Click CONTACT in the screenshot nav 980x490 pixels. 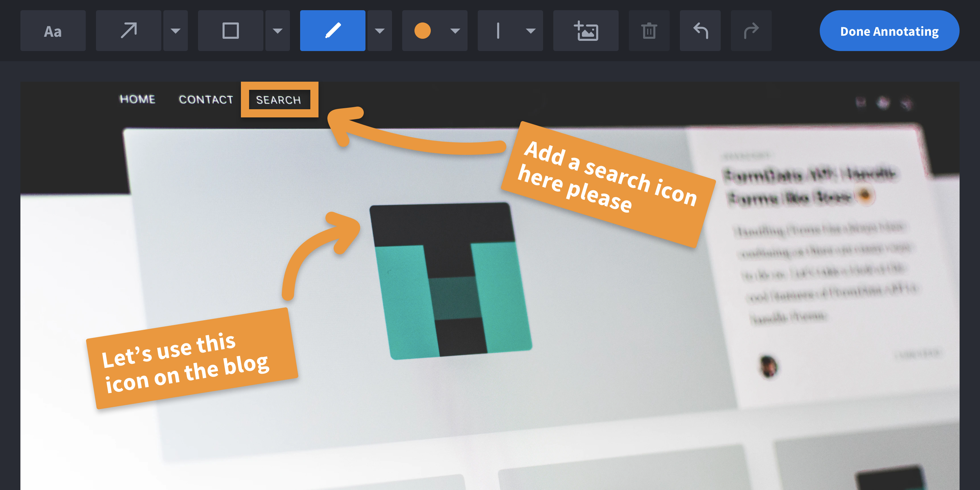point(206,100)
